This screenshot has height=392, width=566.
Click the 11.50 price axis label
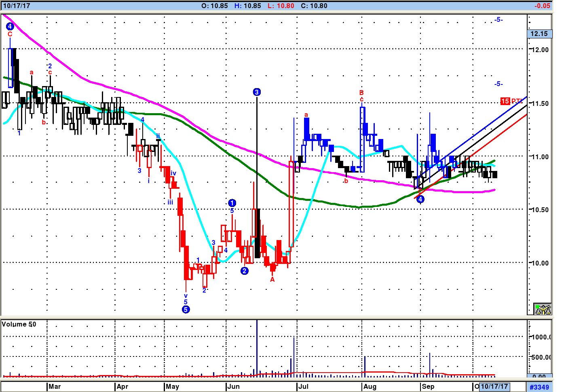point(539,103)
